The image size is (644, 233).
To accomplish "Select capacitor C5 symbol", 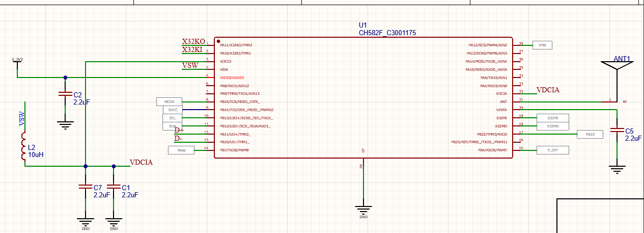I will tap(617, 131).
